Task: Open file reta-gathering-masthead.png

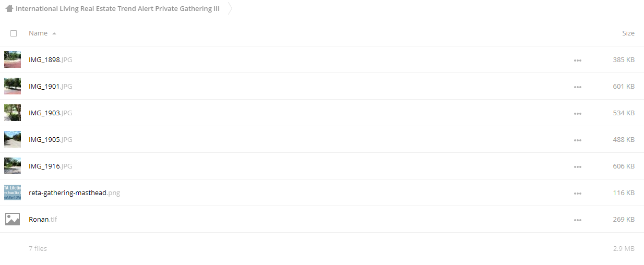Action: (x=74, y=192)
